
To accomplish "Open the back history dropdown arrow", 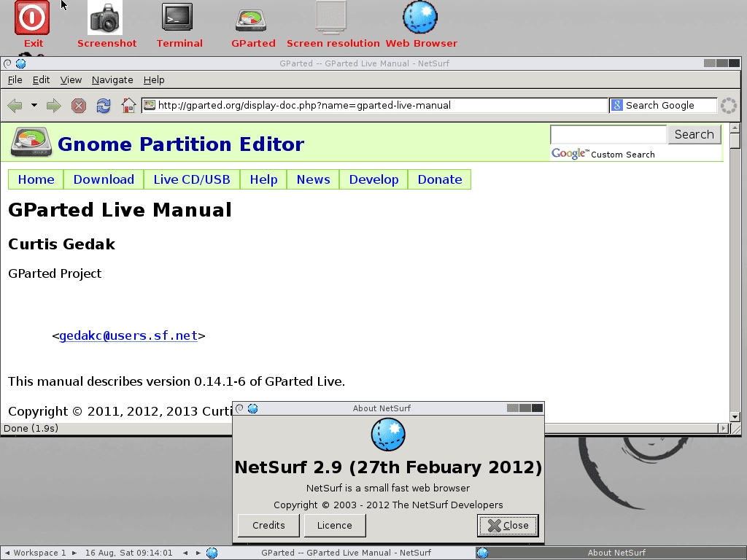I will pyautogui.click(x=34, y=105).
